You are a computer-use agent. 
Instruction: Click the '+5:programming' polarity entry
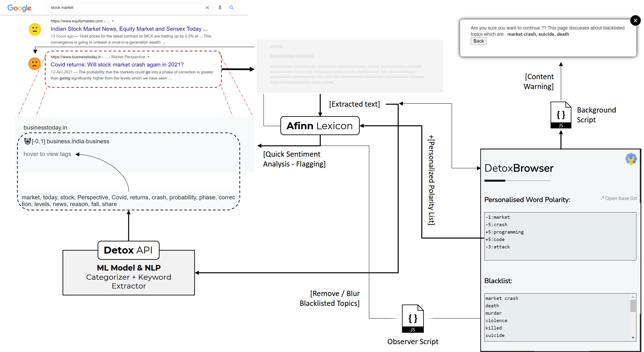click(504, 232)
